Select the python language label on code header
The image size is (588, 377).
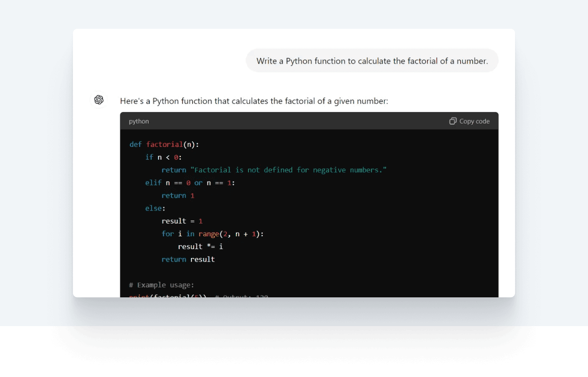coord(139,121)
